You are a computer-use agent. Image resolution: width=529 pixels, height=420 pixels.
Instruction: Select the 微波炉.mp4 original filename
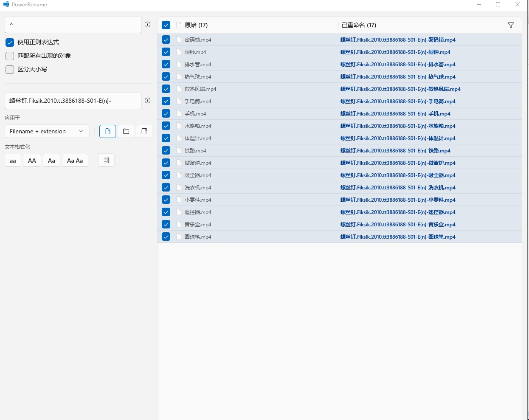(x=198, y=163)
